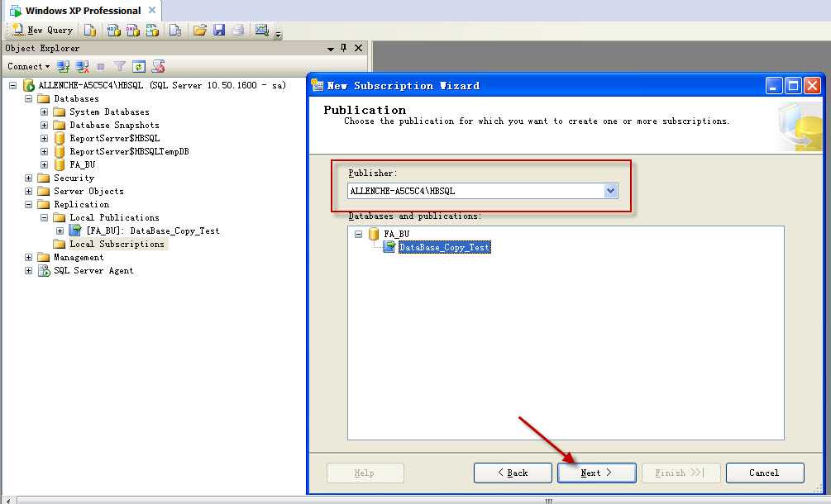Expand the FA_BU database in Object Explorer
Image resolution: width=831 pixels, height=504 pixels.
44,164
